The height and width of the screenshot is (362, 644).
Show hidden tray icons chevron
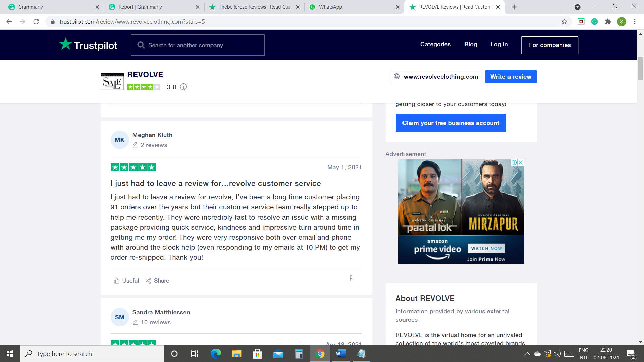click(527, 354)
